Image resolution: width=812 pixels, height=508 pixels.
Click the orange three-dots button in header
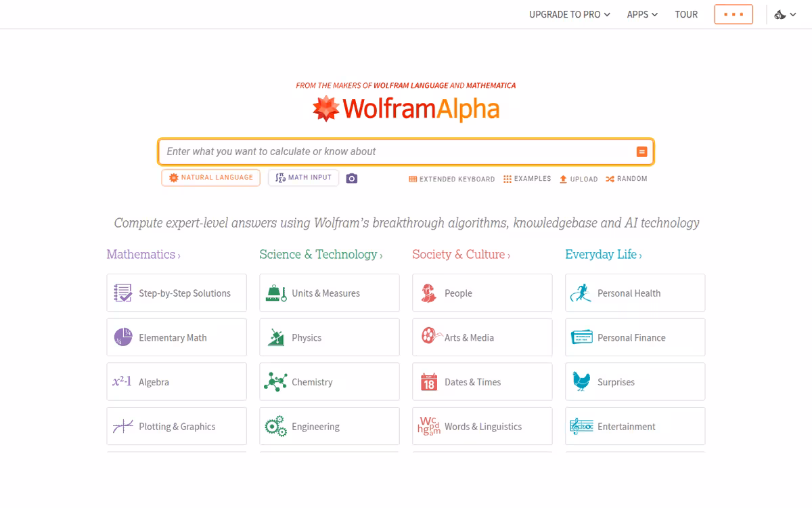tap(734, 14)
